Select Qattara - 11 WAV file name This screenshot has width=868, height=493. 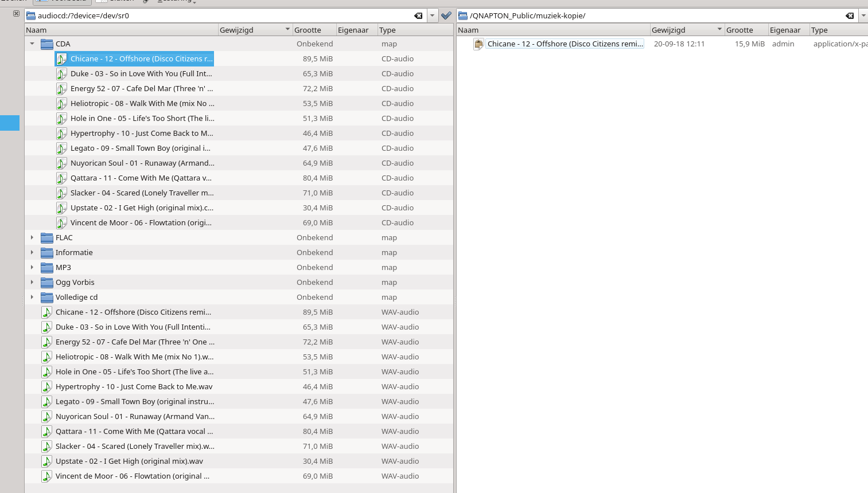[134, 431]
